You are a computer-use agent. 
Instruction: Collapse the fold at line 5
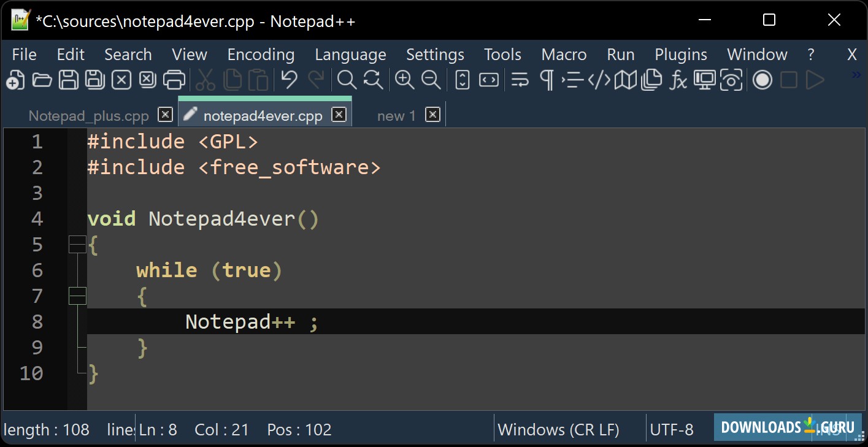(77, 244)
